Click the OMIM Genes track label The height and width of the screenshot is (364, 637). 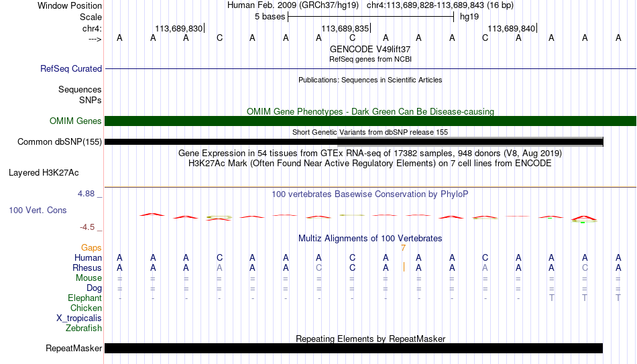coord(75,121)
